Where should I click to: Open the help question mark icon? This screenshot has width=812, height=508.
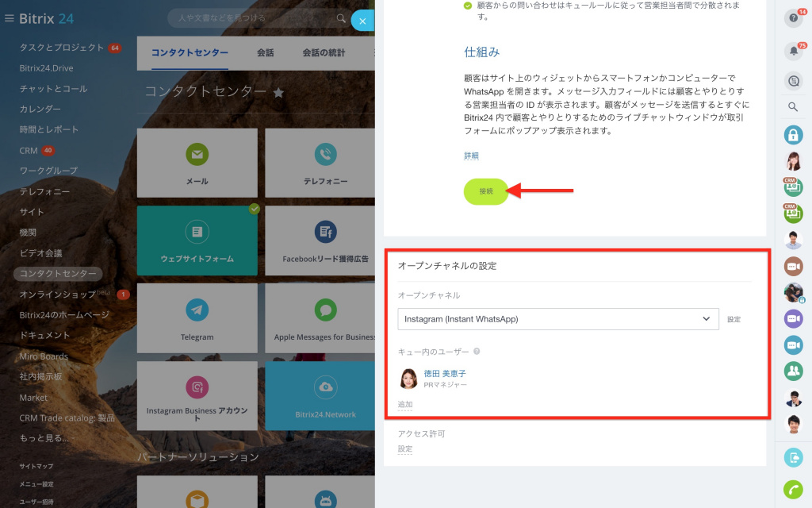[793, 18]
